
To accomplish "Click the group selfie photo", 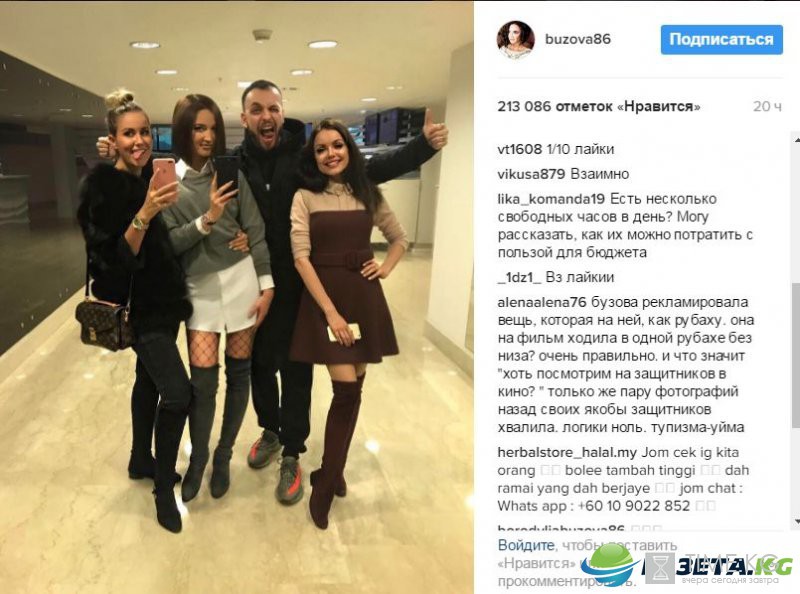I will (x=237, y=298).
